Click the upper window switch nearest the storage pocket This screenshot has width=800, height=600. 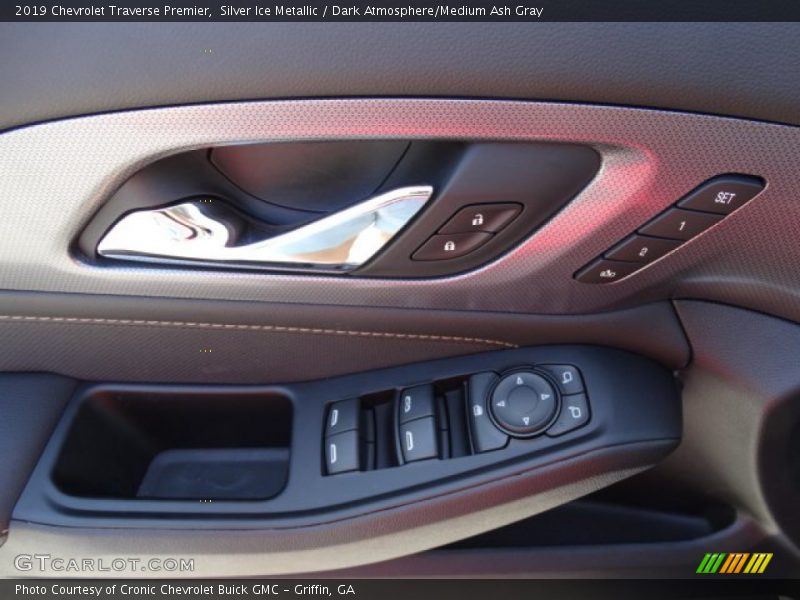(x=342, y=416)
